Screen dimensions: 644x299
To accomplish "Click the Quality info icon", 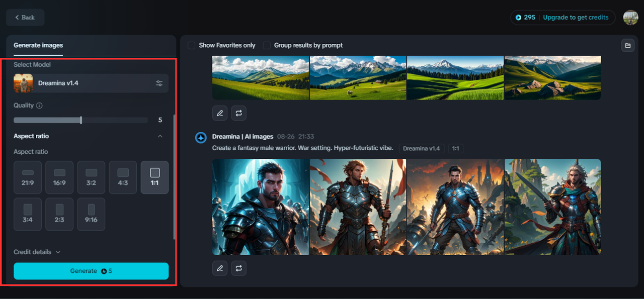I will point(39,106).
